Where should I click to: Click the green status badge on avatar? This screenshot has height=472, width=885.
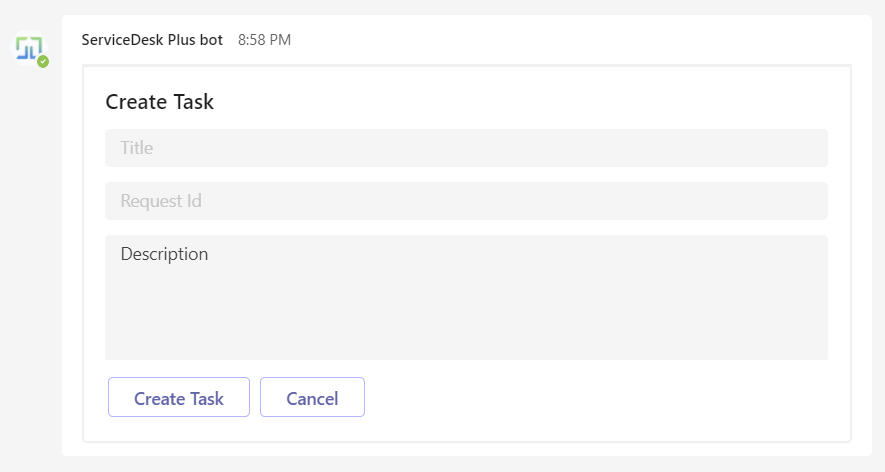click(x=43, y=61)
